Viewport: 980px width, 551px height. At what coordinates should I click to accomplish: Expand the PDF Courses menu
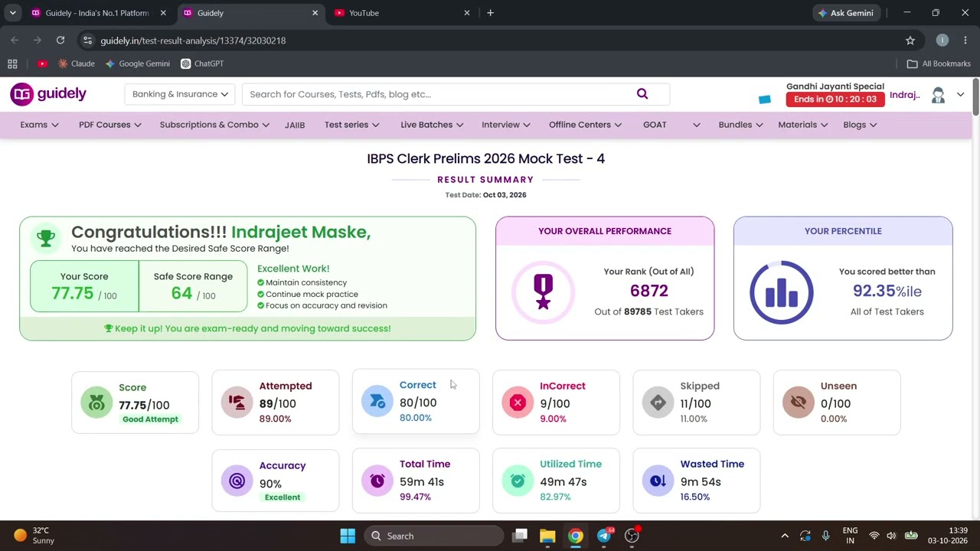click(110, 125)
